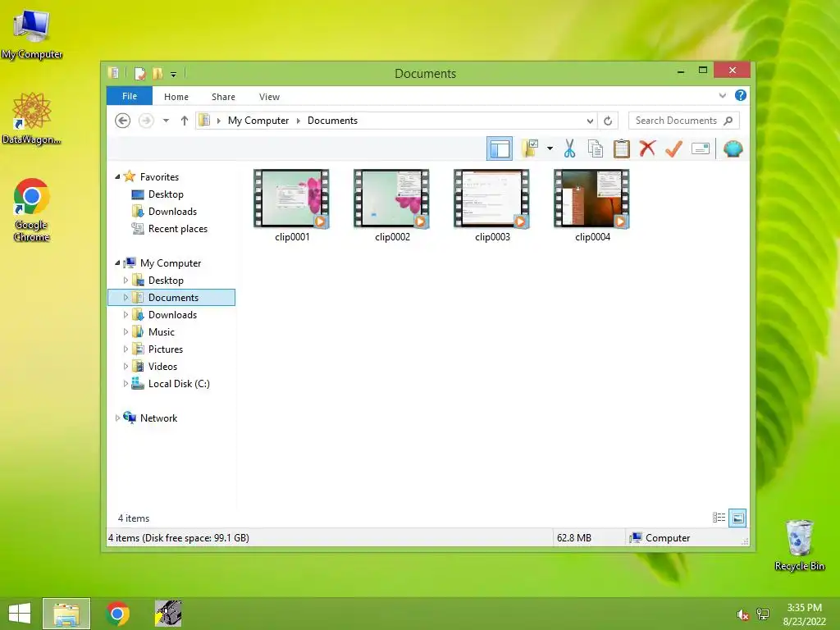The image size is (840, 630).
Task: Refresh the Documents folder
Action: coord(608,121)
